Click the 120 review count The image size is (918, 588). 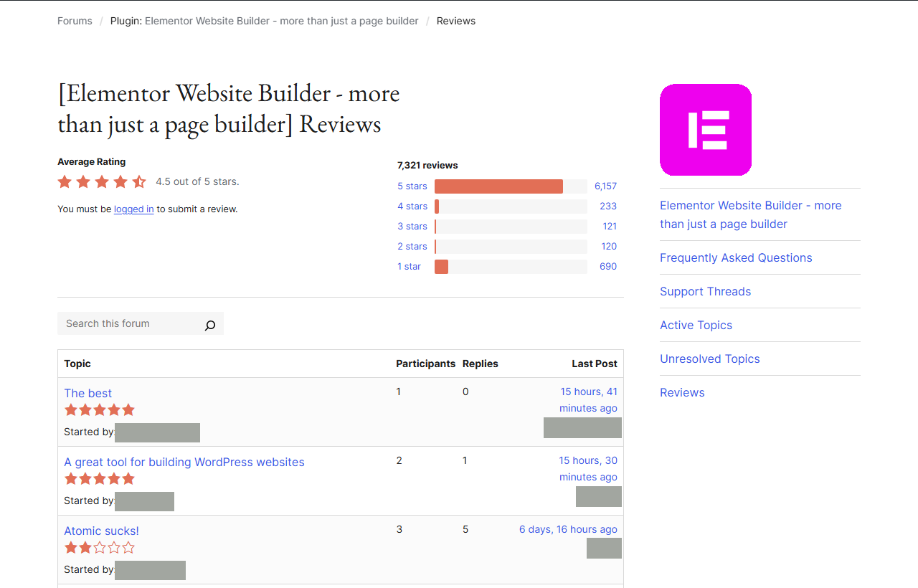click(x=609, y=246)
